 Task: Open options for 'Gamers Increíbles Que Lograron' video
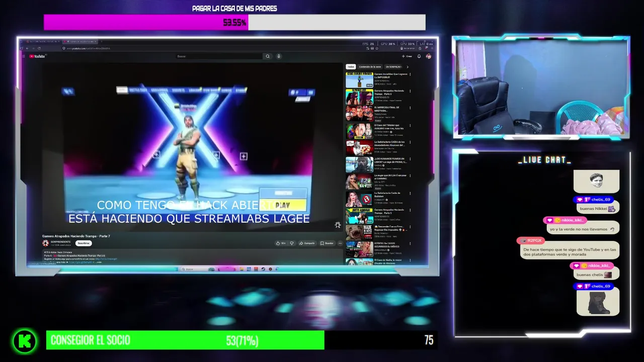(410, 74)
